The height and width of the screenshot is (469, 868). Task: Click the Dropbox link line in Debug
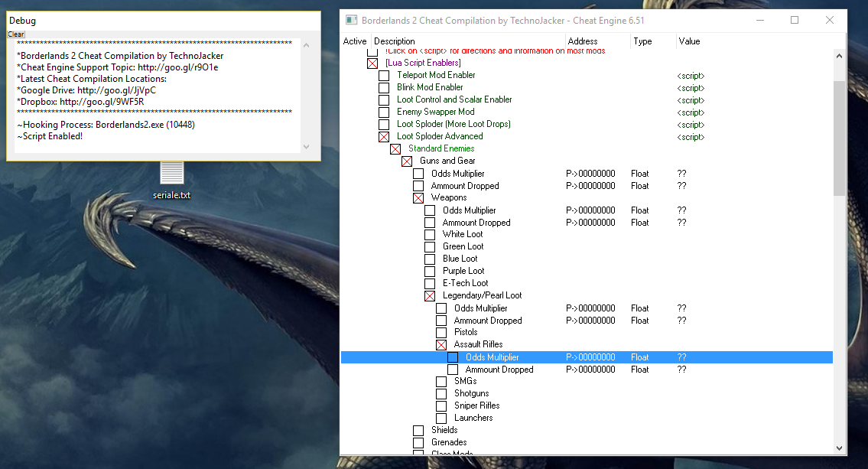tap(80, 102)
